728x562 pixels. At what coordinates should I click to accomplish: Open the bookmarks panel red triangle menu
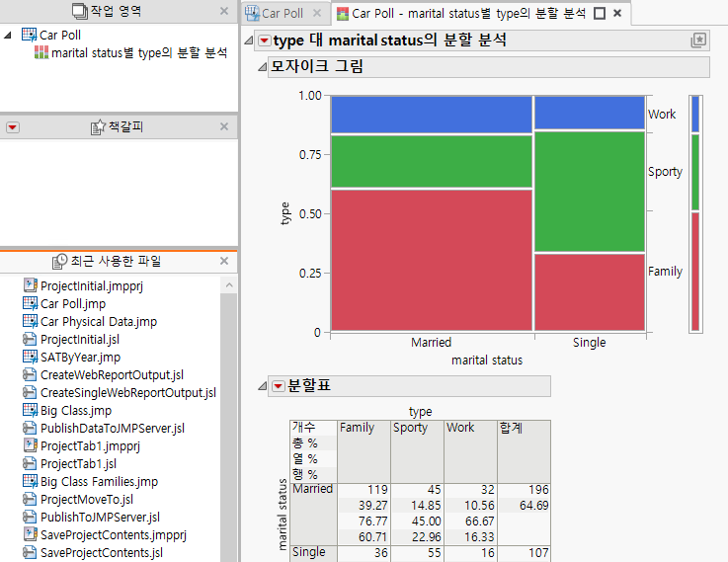coord(13,127)
